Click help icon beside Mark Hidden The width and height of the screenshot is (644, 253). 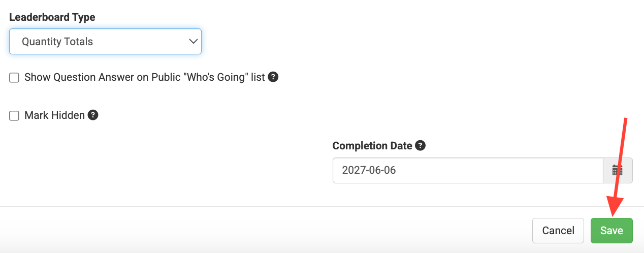tap(93, 115)
